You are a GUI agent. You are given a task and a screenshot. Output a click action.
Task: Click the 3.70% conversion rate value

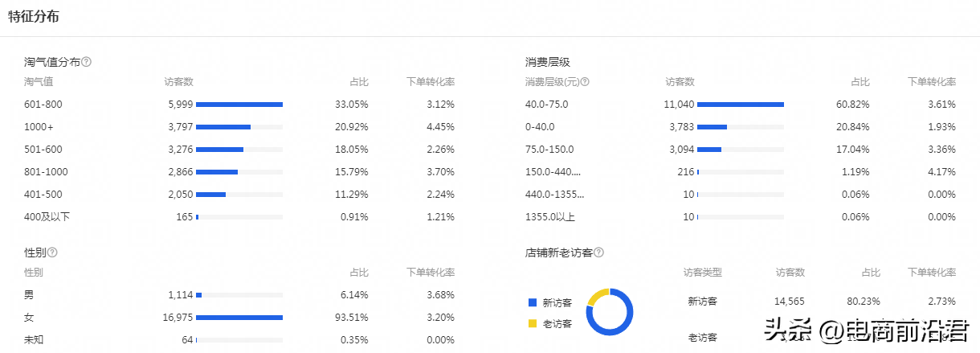(441, 172)
